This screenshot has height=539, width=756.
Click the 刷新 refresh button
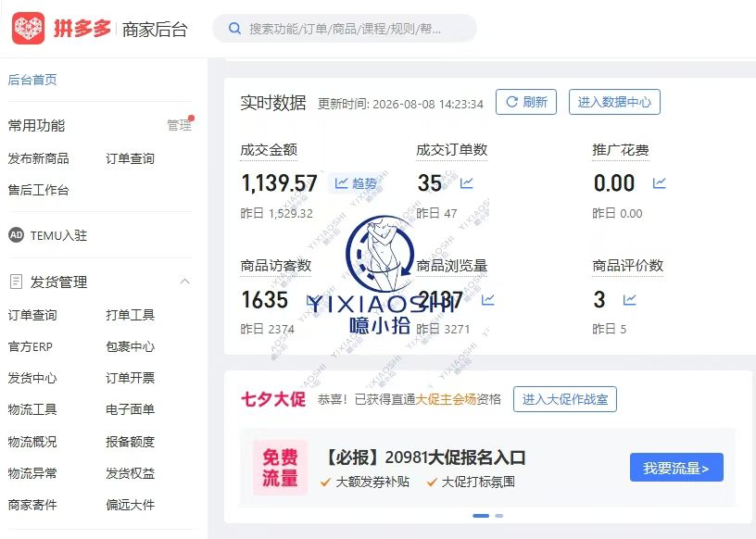click(526, 102)
